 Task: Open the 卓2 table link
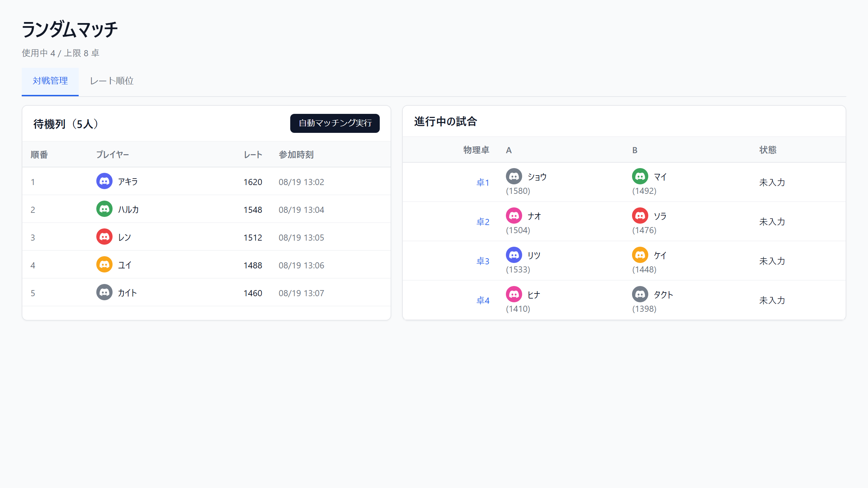coord(483,222)
